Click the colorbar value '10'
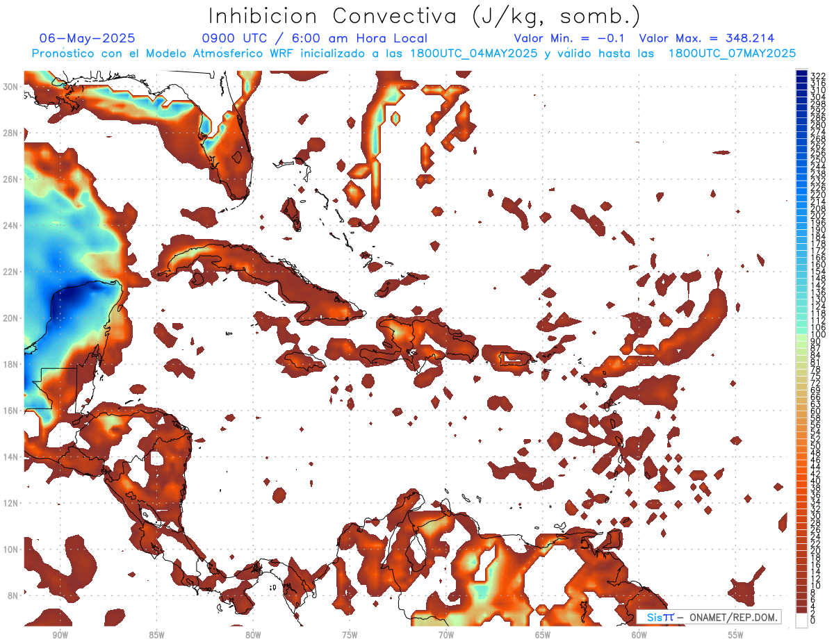This screenshot has height=644, width=834. pos(816,586)
